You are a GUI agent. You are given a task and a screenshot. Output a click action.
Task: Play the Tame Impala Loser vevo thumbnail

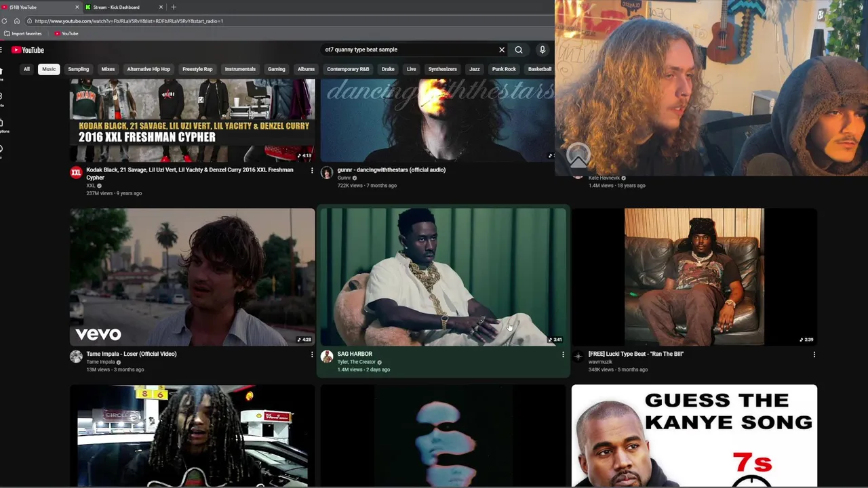192,277
